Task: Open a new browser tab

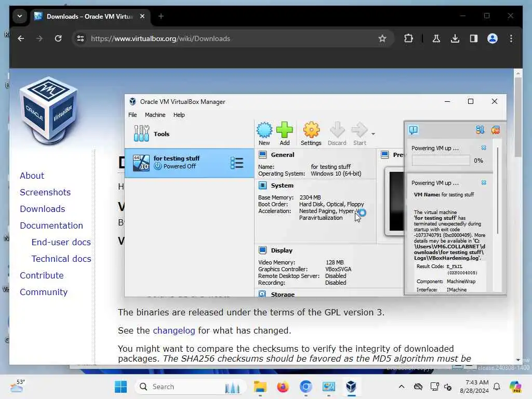Action: [x=161, y=16]
